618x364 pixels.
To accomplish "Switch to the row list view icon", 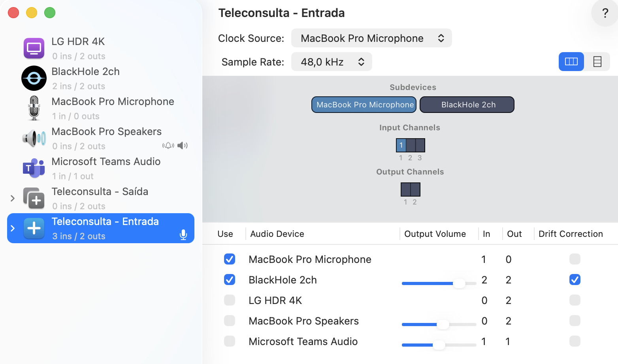I will [x=597, y=62].
